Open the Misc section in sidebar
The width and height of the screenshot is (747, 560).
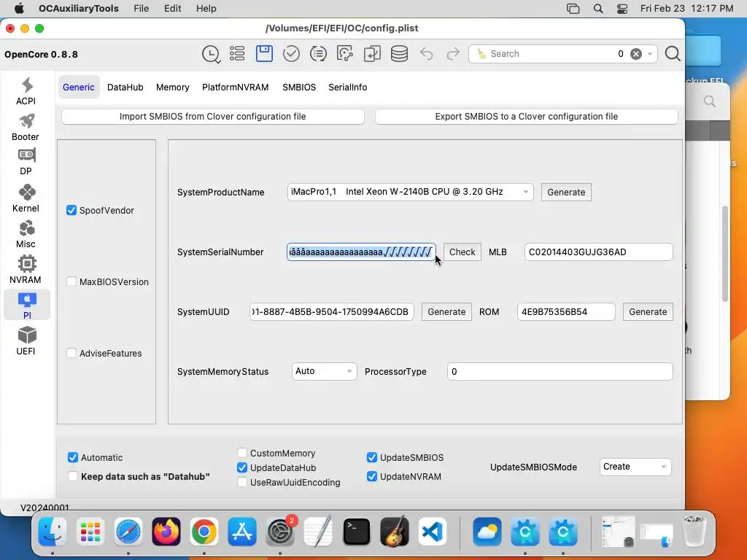[x=26, y=234]
